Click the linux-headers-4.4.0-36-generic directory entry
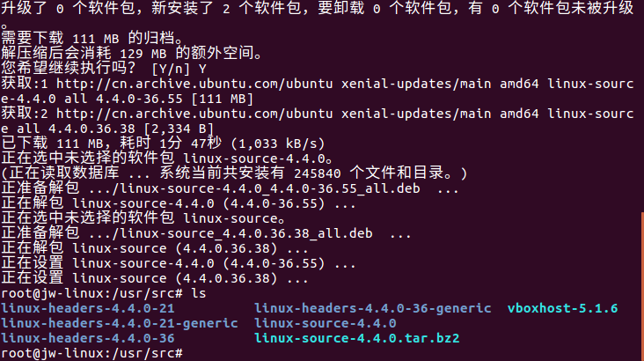Viewport: 644px width, 361px height. point(372,308)
